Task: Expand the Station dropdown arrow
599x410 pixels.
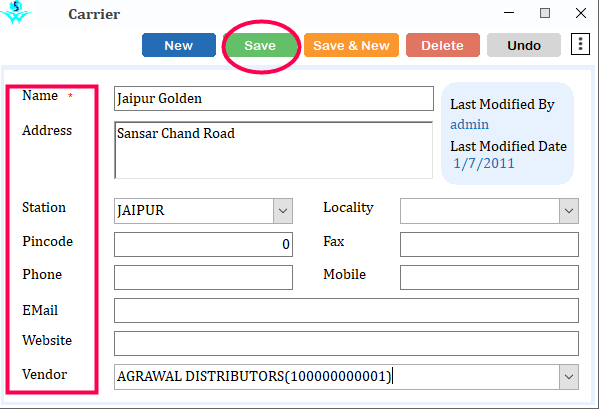Action: pyautogui.click(x=283, y=211)
